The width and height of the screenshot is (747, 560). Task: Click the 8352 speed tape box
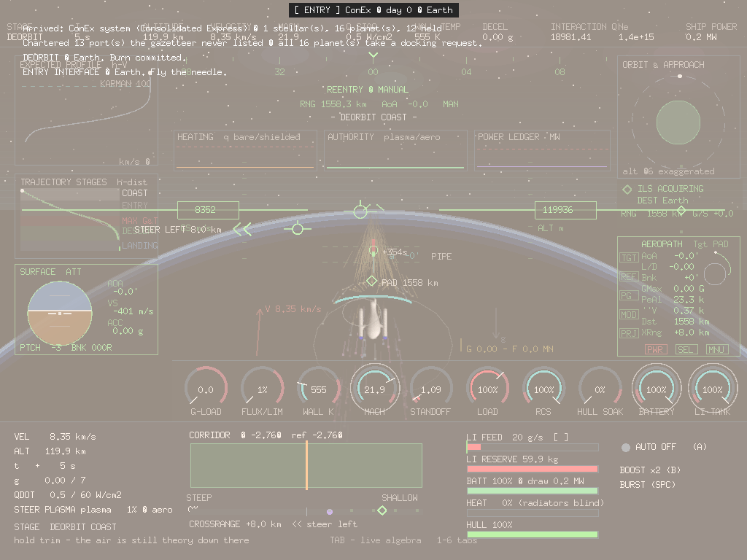(208, 210)
